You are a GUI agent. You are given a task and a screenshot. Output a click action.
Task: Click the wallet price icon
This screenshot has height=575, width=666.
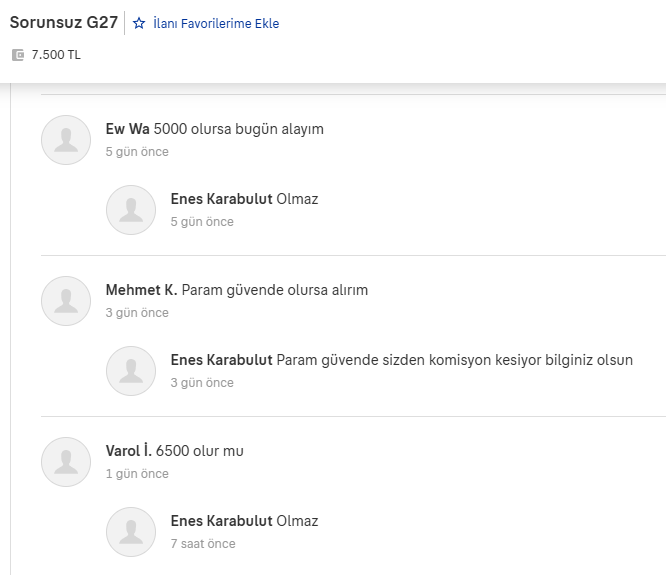coord(17,55)
